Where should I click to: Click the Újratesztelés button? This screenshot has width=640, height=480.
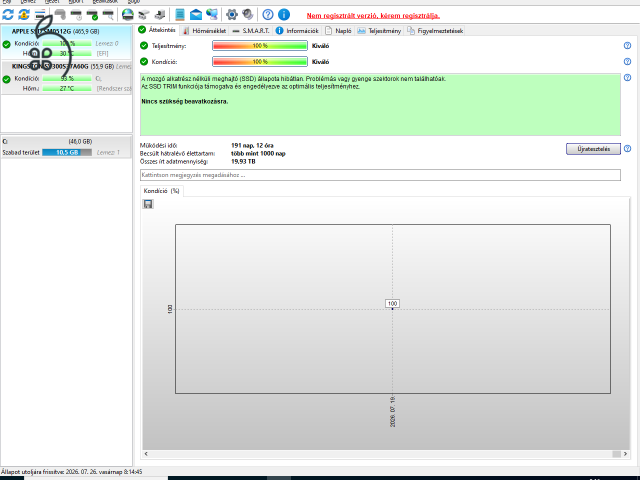click(593, 149)
